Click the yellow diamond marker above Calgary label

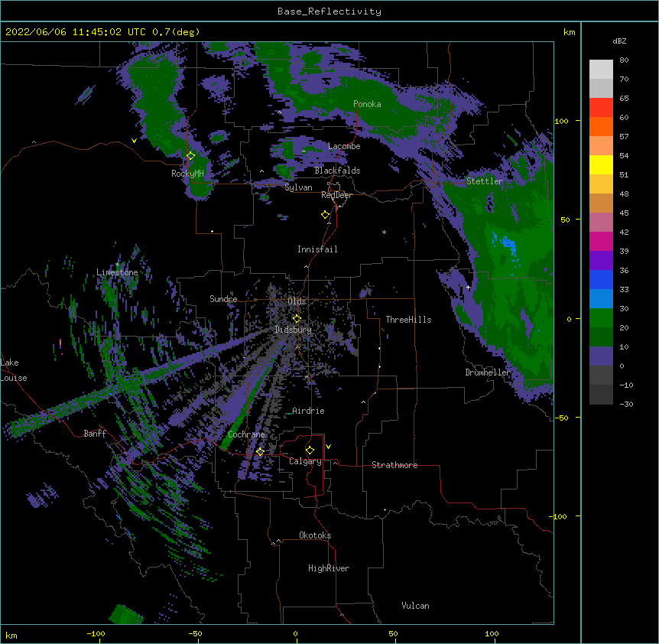(310, 450)
